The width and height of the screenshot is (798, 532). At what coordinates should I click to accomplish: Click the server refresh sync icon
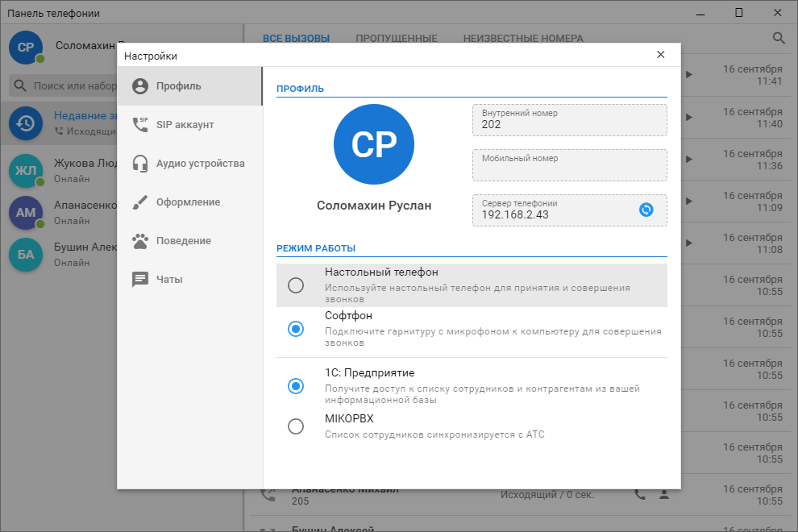pos(646,210)
